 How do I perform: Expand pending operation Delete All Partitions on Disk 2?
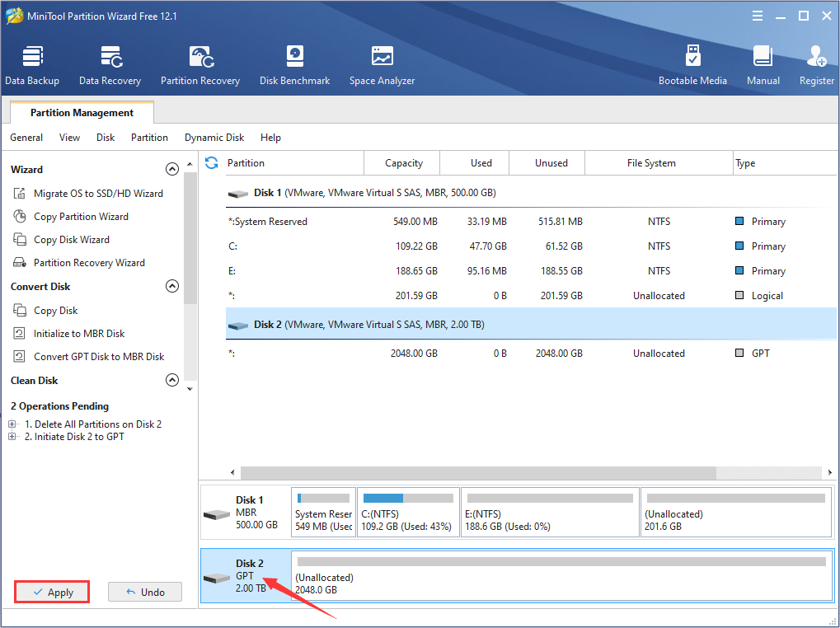[x=12, y=424]
